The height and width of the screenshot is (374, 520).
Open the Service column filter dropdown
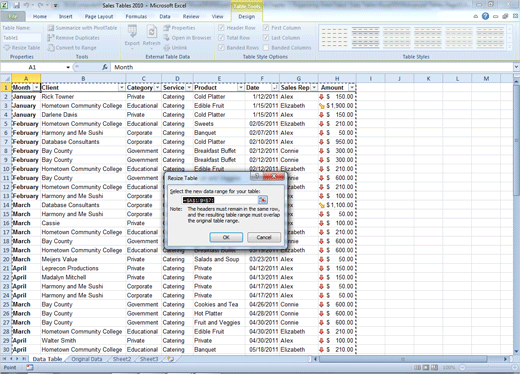(189, 88)
